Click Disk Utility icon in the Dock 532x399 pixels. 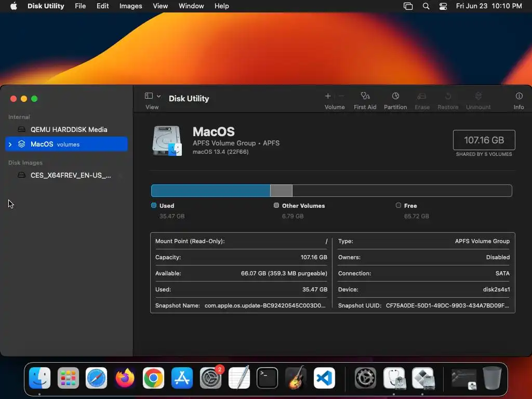[394, 378]
